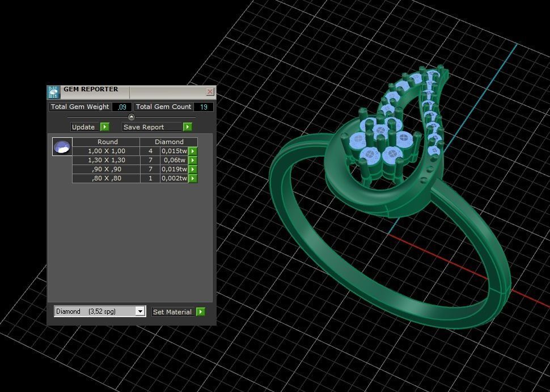
Task: Click the Gem Reporter panel icon
Action: point(54,92)
